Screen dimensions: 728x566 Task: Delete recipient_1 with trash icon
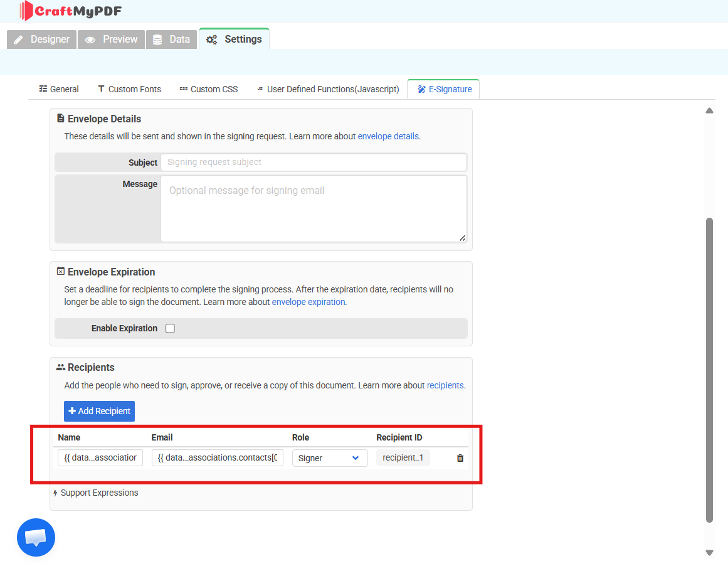point(460,458)
